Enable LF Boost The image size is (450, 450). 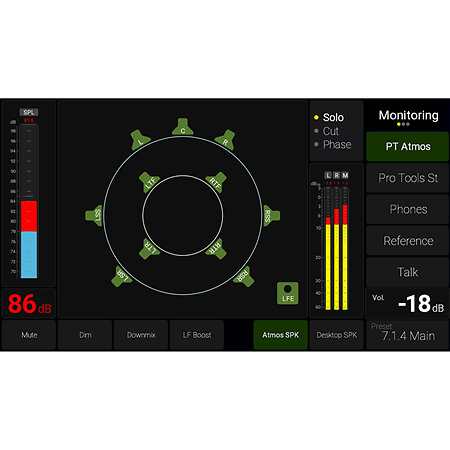tap(197, 335)
